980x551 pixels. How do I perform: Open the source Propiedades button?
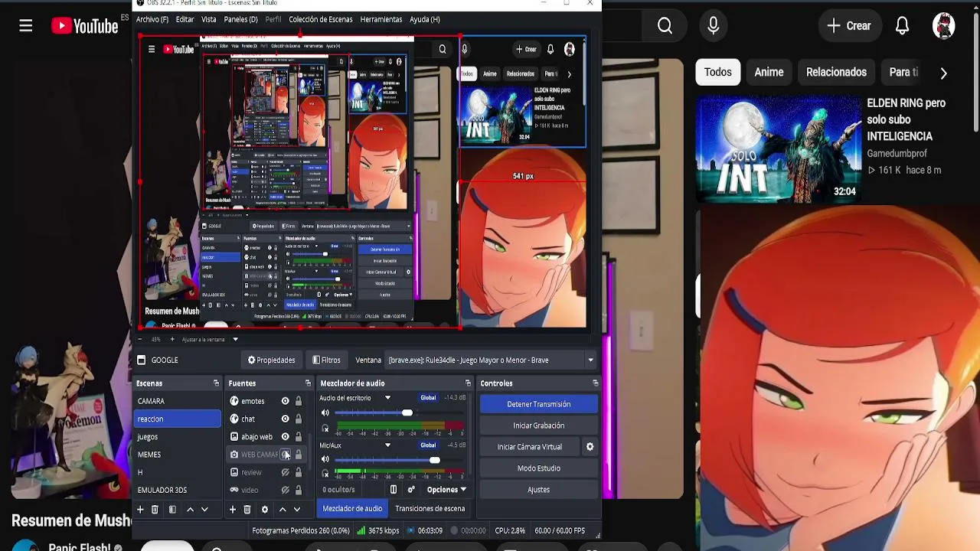(271, 360)
